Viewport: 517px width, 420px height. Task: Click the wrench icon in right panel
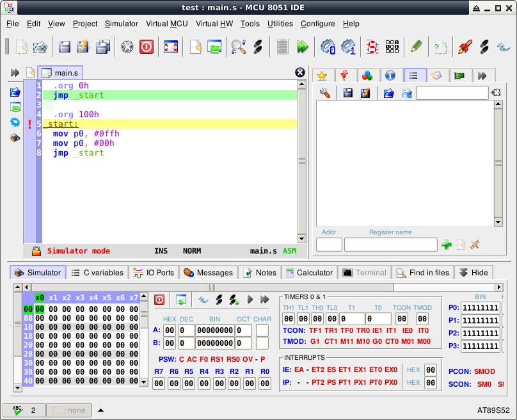pyautogui.click(x=325, y=93)
